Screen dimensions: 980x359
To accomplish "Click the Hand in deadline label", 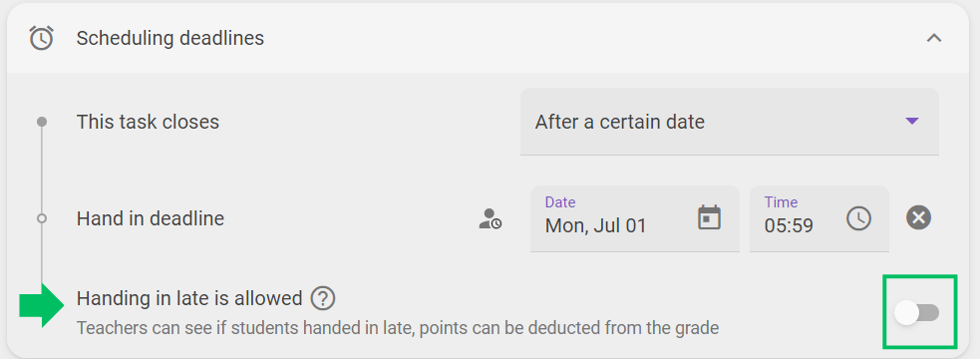I will coord(150,218).
